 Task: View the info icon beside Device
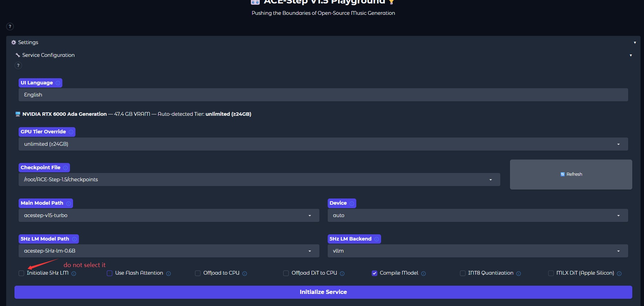[352, 203]
